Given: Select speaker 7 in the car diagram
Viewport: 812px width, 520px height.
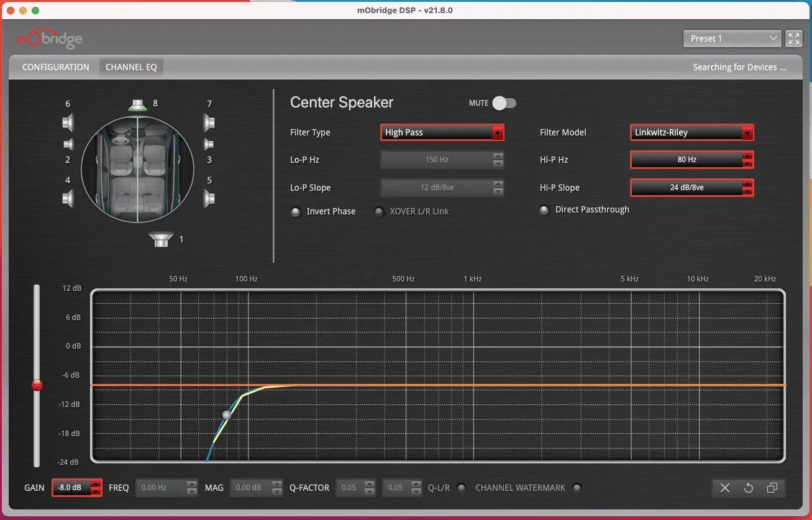Looking at the screenshot, I should tap(209, 122).
